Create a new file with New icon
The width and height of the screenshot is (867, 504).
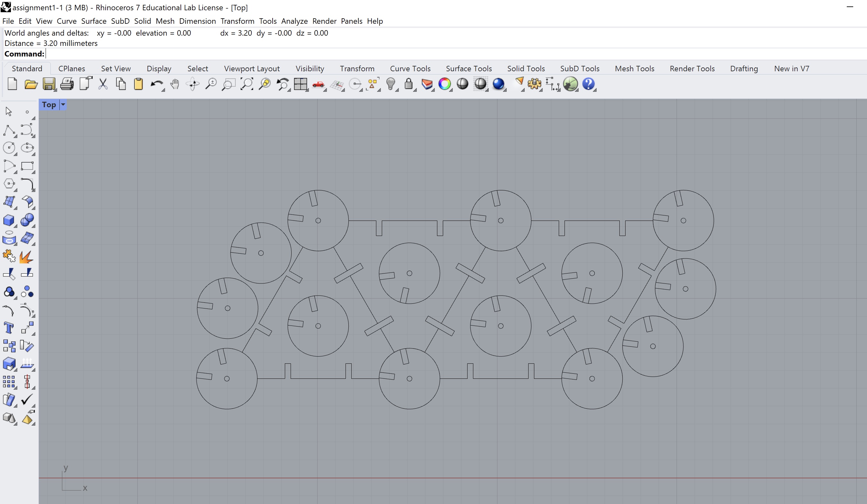coord(13,84)
